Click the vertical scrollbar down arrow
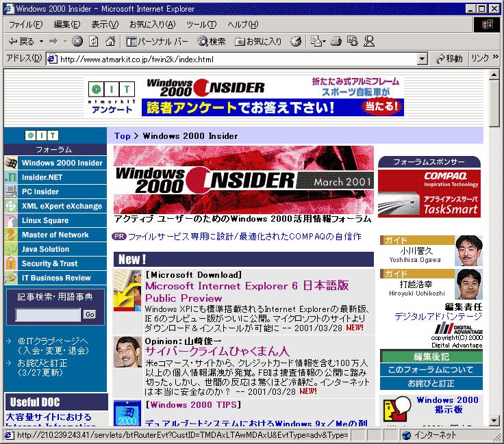This screenshot has width=504, height=444. tap(494, 420)
